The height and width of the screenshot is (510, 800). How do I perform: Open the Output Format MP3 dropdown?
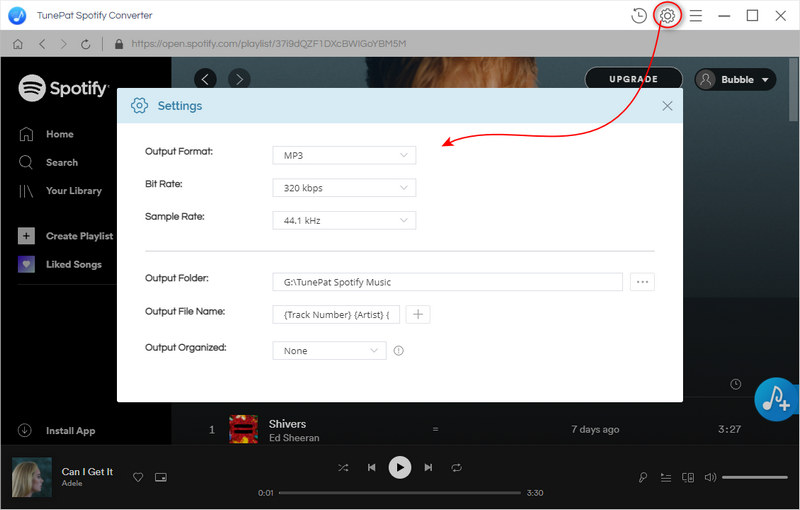(x=344, y=155)
